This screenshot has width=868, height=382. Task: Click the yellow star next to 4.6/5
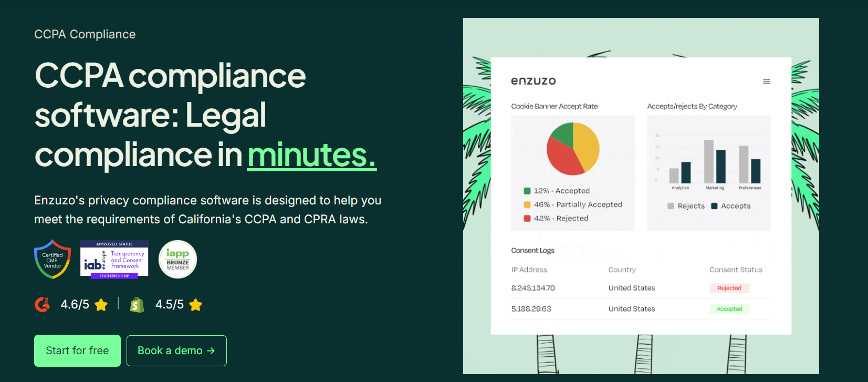pyautogui.click(x=102, y=304)
